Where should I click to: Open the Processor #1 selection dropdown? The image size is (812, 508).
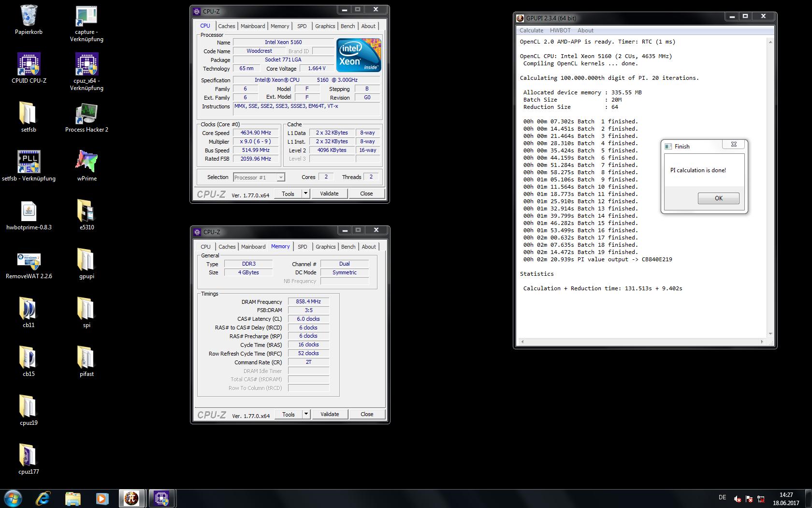pos(259,178)
